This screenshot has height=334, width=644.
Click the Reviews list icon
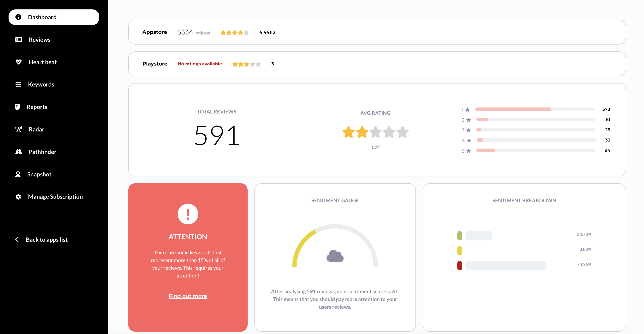point(19,40)
